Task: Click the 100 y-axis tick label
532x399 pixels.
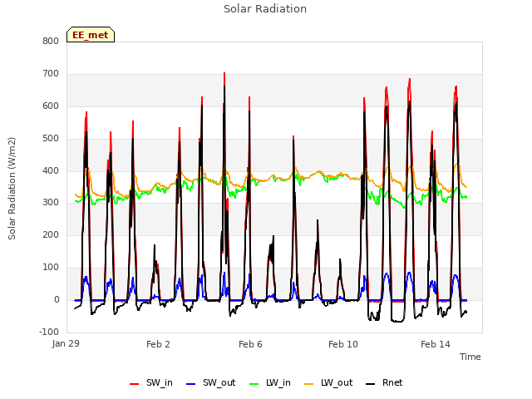Action: coord(51,268)
